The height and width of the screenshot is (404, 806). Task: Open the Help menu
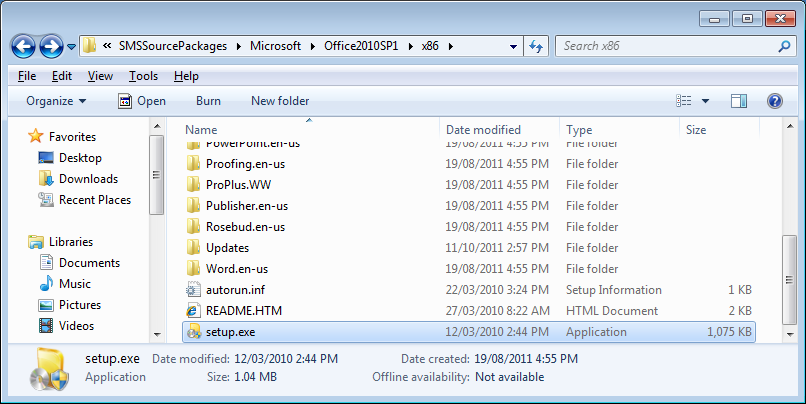[186, 76]
